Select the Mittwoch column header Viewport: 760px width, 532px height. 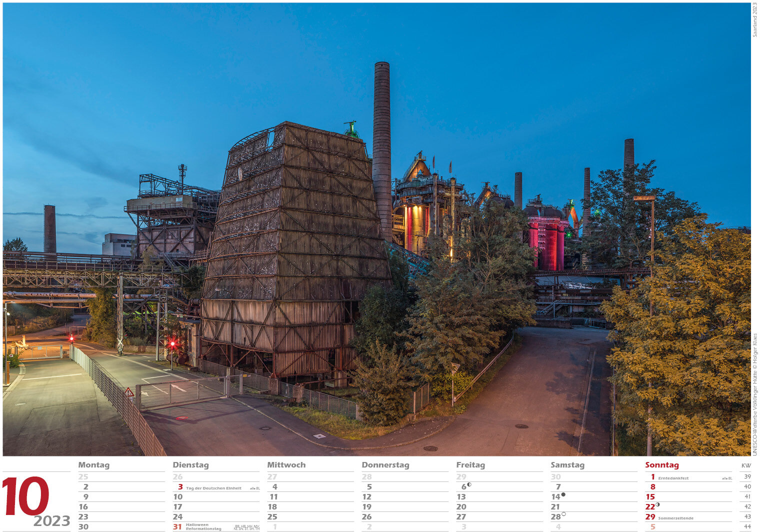(286, 465)
